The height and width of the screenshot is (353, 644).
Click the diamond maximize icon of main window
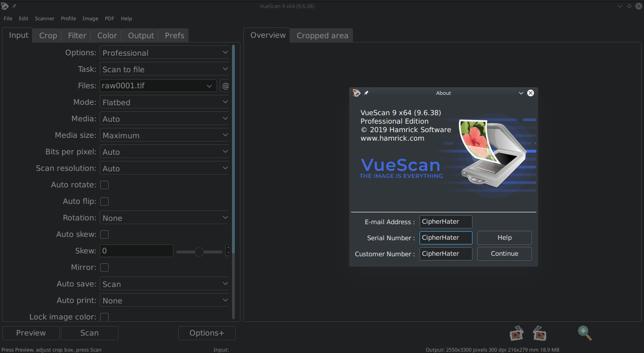click(x=629, y=6)
